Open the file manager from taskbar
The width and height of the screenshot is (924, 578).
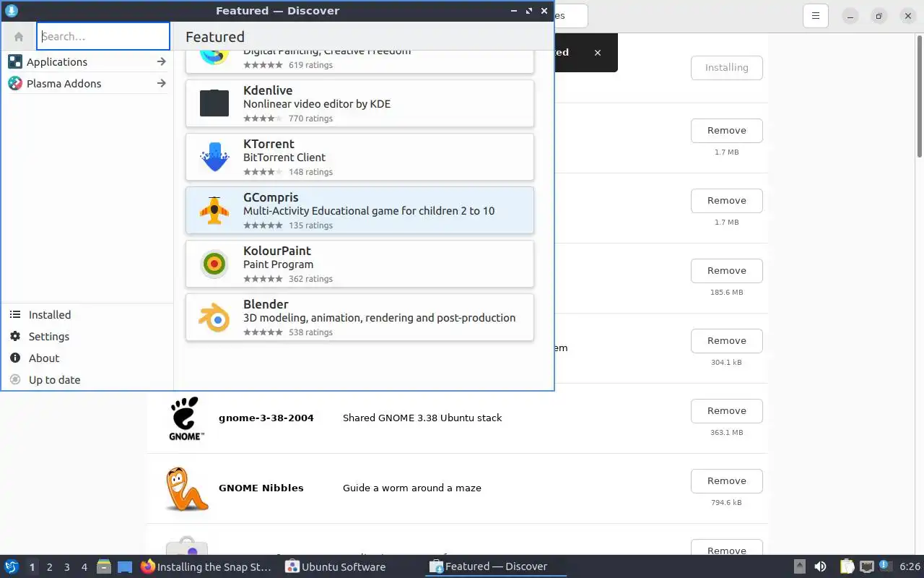pyautogui.click(x=104, y=567)
